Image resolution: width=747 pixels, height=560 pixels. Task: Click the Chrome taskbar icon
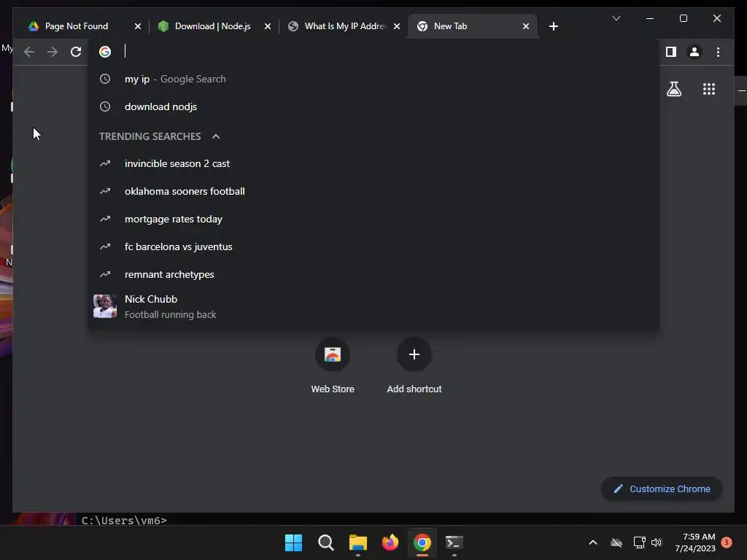[x=422, y=542]
